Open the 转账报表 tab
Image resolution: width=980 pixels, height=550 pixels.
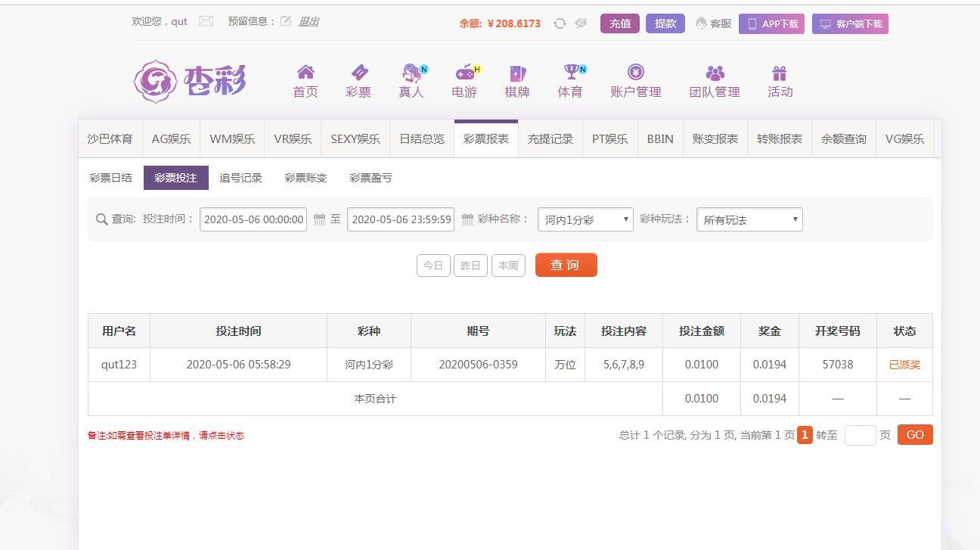[780, 138]
